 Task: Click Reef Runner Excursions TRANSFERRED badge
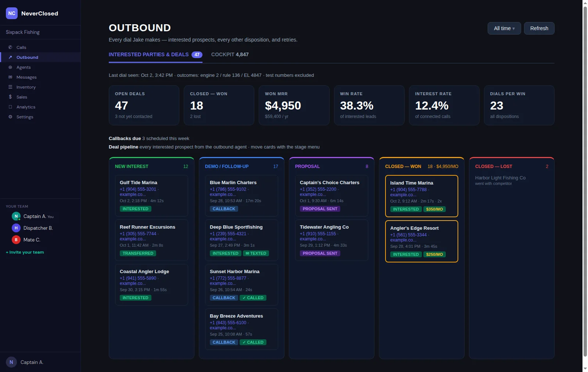click(138, 253)
